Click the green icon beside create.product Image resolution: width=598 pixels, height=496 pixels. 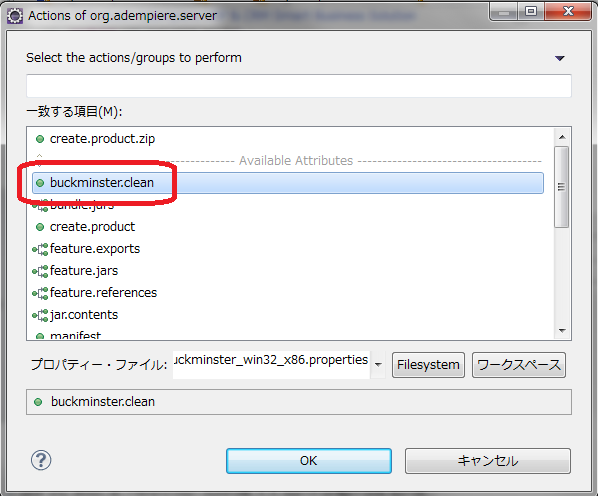40,227
